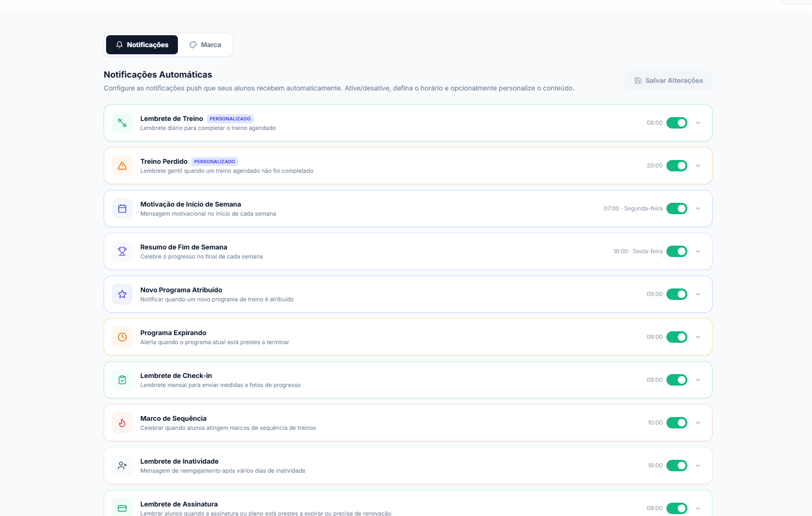Click the clock icon for Programa Expirando
This screenshot has width=812, height=516.
[122, 337]
